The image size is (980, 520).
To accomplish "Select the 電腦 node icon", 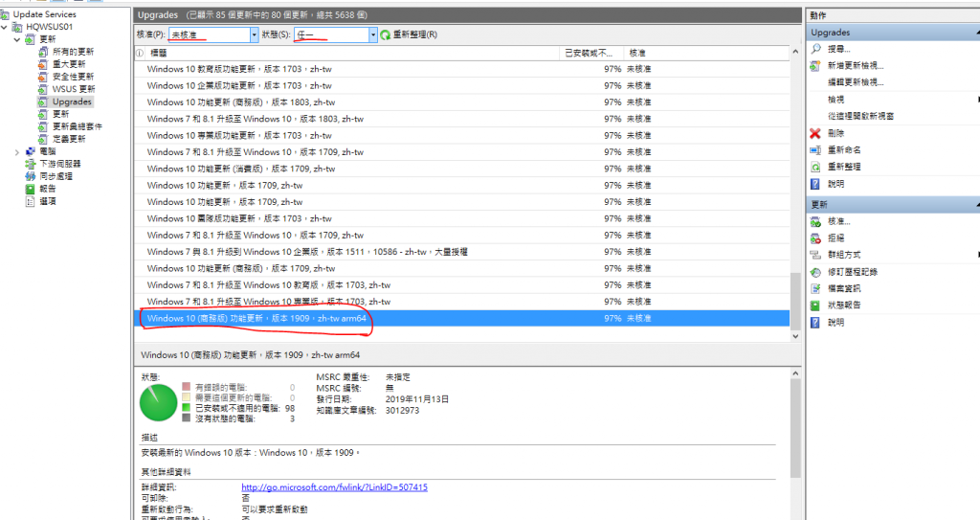I will 30,151.
